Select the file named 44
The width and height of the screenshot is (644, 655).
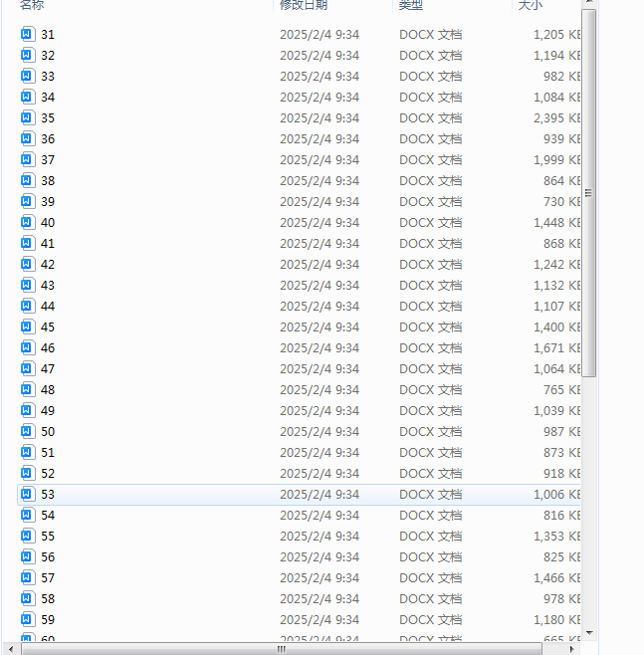48,306
